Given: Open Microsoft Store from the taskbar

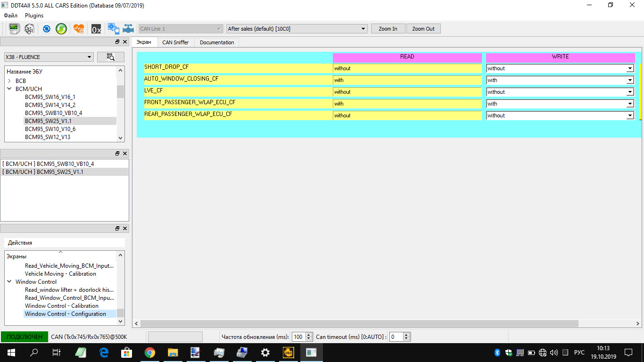Looking at the screenshot, I should tap(127, 352).
